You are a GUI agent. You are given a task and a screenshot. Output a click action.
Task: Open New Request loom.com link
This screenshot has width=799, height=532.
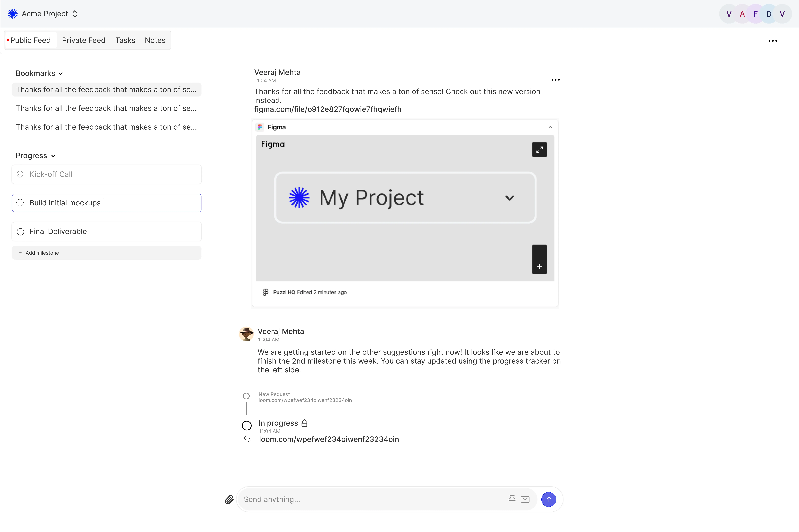pyautogui.click(x=305, y=400)
